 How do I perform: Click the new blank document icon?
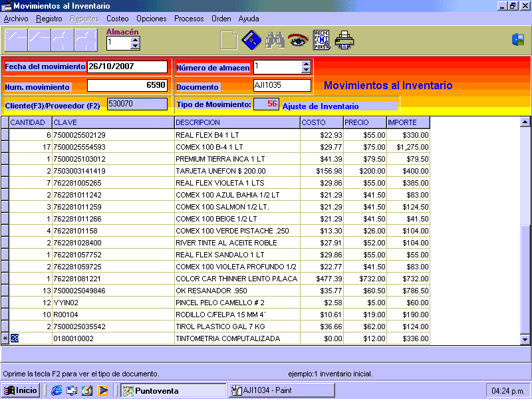tap(228, 41)
